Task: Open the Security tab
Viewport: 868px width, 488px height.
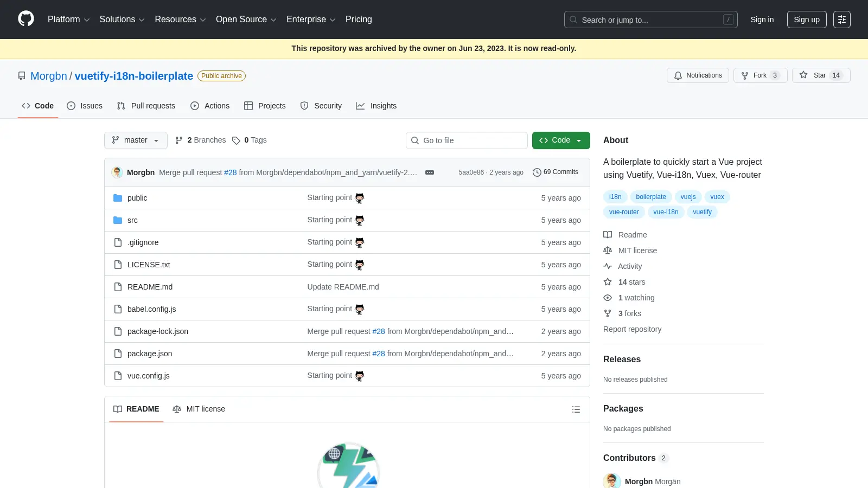Action: (x=321, y=106)
